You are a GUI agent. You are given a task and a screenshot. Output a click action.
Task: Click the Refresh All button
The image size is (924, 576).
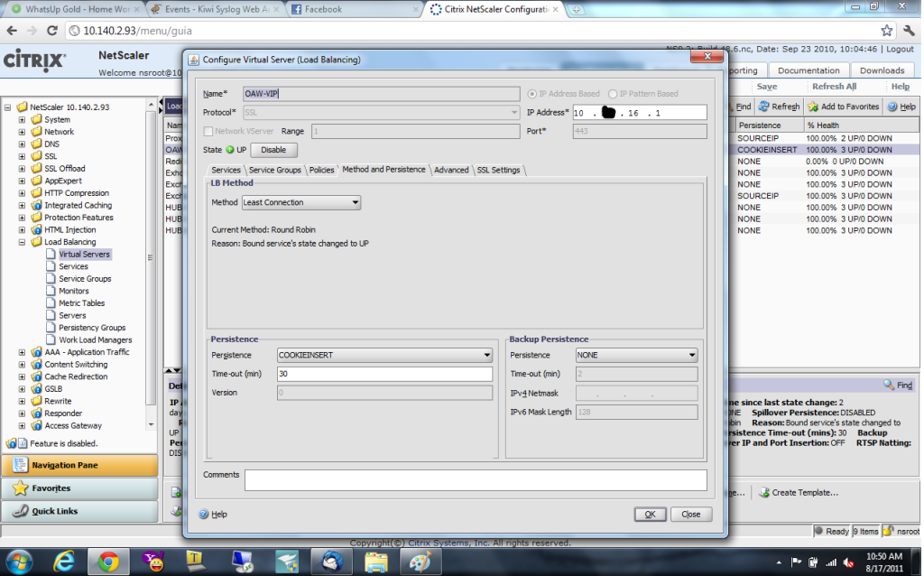point(834,86)
